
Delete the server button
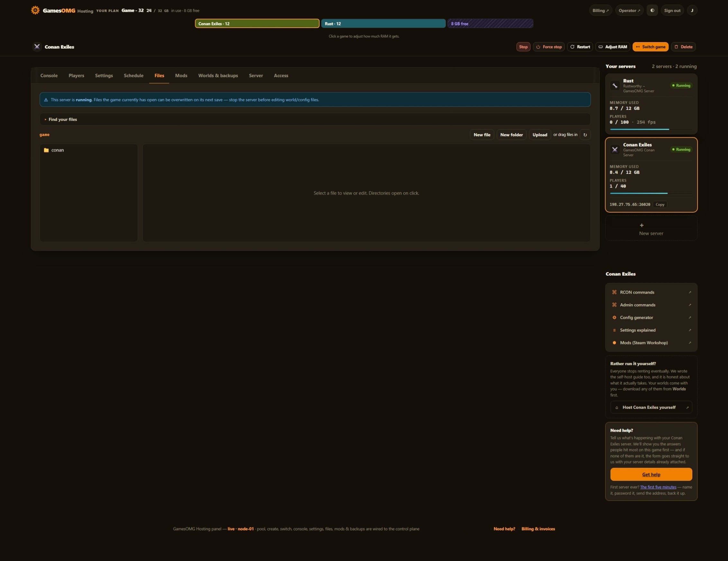click(683, 47)
